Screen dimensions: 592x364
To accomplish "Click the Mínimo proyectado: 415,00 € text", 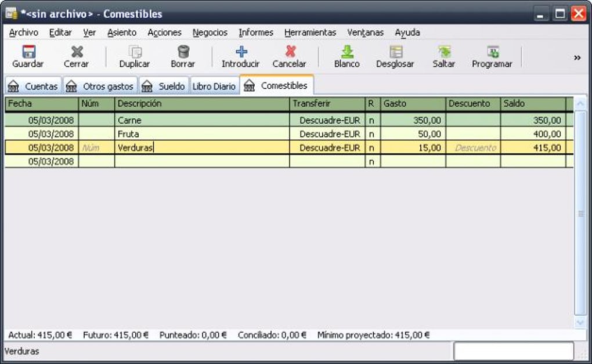I will click(373, 335).
